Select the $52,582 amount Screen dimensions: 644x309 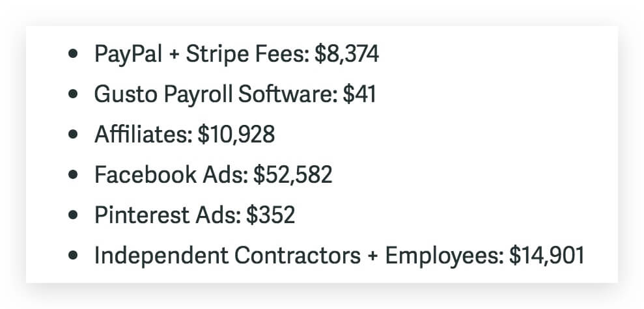[292, 175]
